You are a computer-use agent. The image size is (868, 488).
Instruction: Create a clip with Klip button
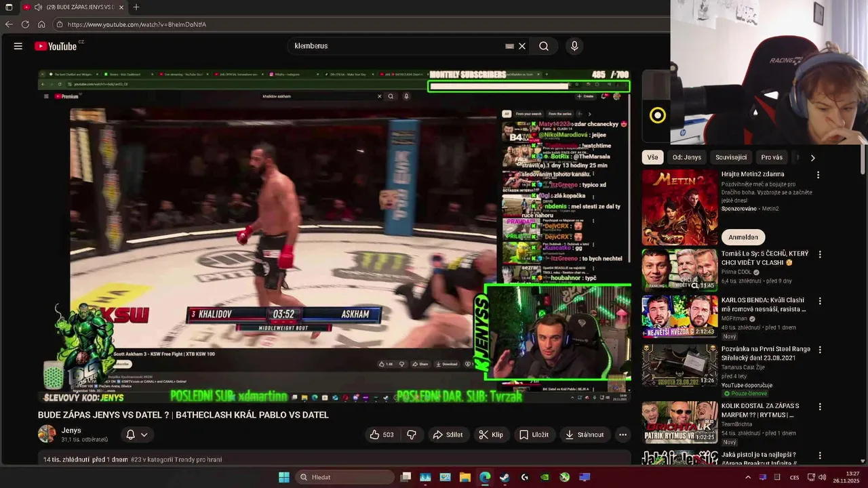click(x=491, y=434)
